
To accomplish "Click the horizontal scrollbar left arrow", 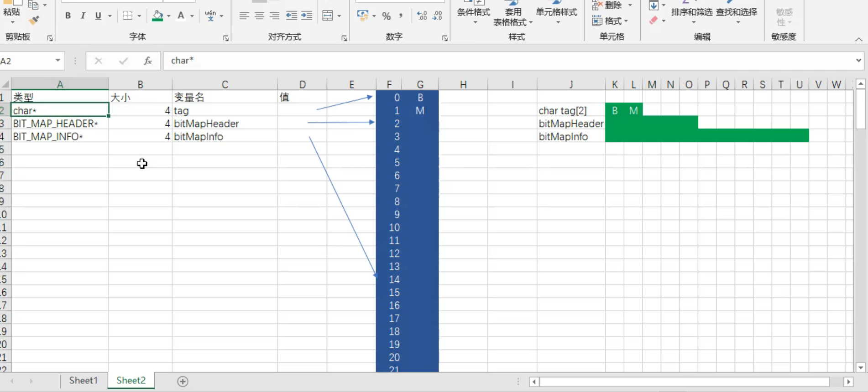I will [x=533, y=382].
